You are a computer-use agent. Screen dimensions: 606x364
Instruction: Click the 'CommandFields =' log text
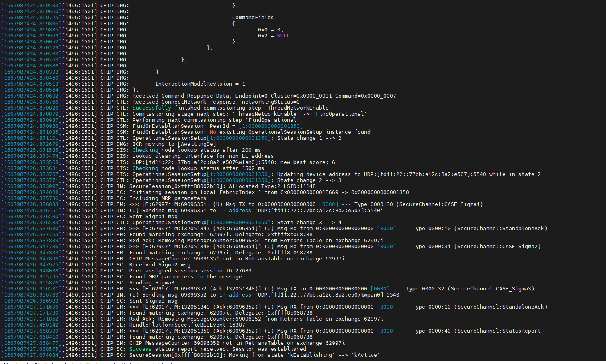tap(256, 18)
